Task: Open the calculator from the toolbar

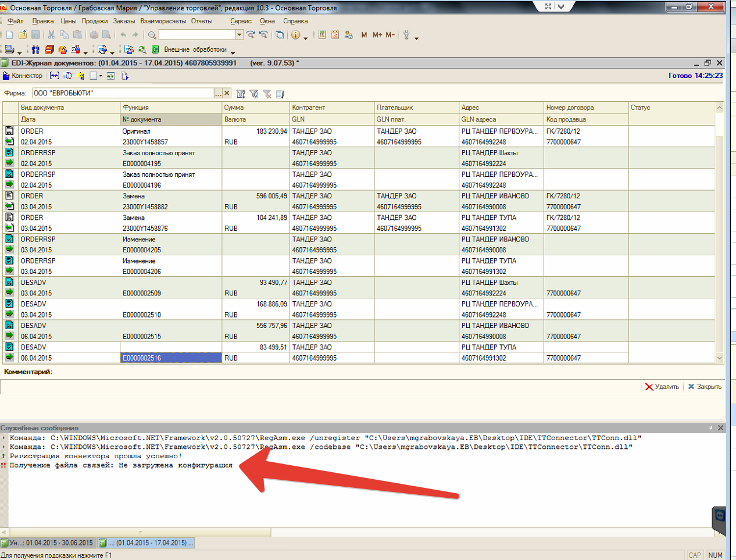Action: pos(322,35)
